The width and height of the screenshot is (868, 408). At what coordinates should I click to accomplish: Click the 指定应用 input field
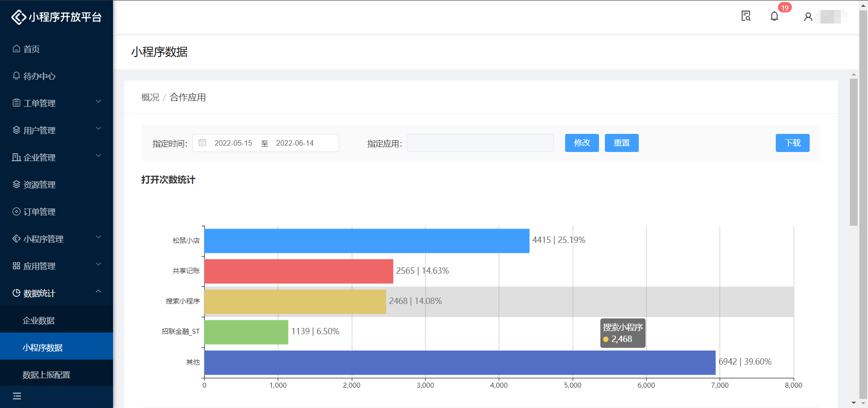[480, 143]
